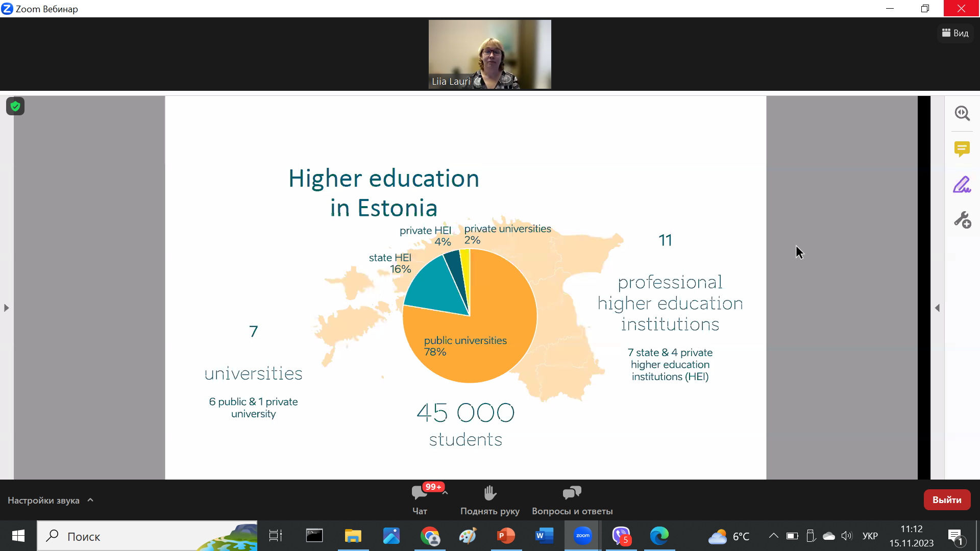The width and height of the screenshot is (980, 551).
Task: Expand the left side panel arrow
Action: [x=6, y=308]
